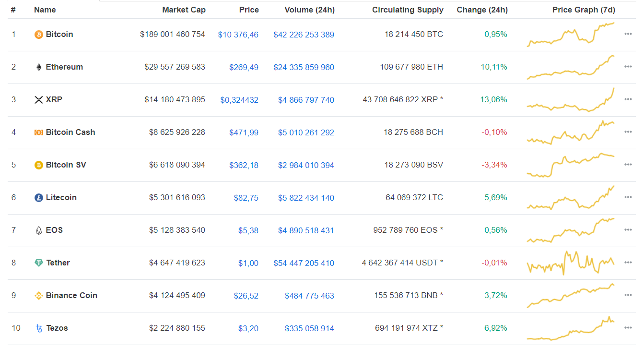
Task: Sort by the Change (24h) column header
Action: click(x=482, y=10)
